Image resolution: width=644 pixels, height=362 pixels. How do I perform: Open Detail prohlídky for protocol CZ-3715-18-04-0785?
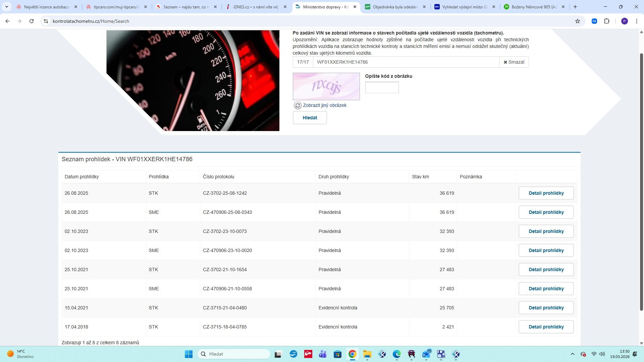point(546,327)
